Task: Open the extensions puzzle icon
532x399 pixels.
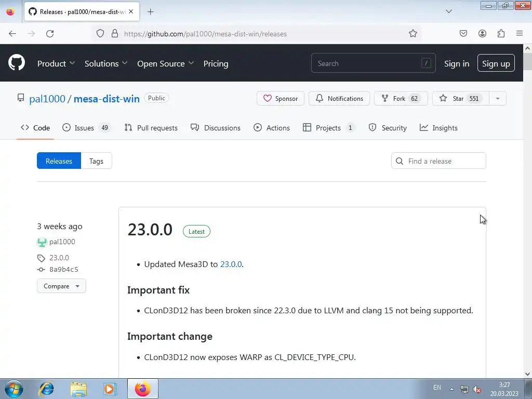Action: (x=501, y=33)
